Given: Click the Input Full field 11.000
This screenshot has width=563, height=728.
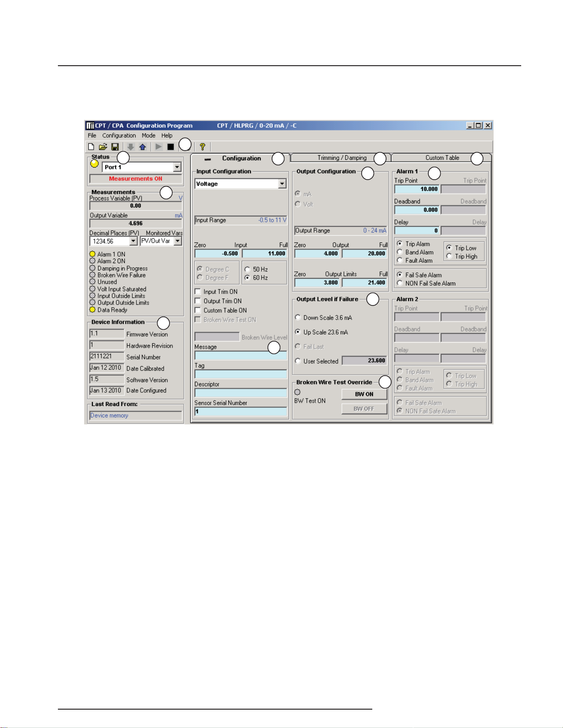Looking at the screenshot, I should pos(265,254).
